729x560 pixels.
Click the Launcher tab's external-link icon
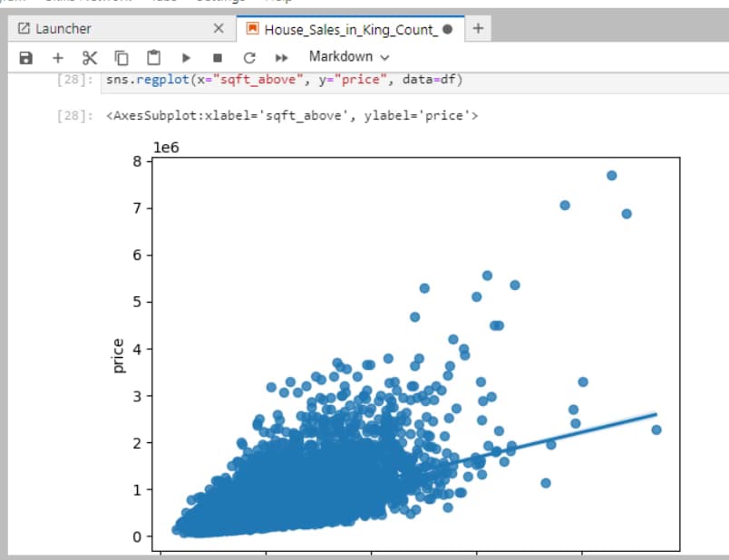(x=24, y=29)
